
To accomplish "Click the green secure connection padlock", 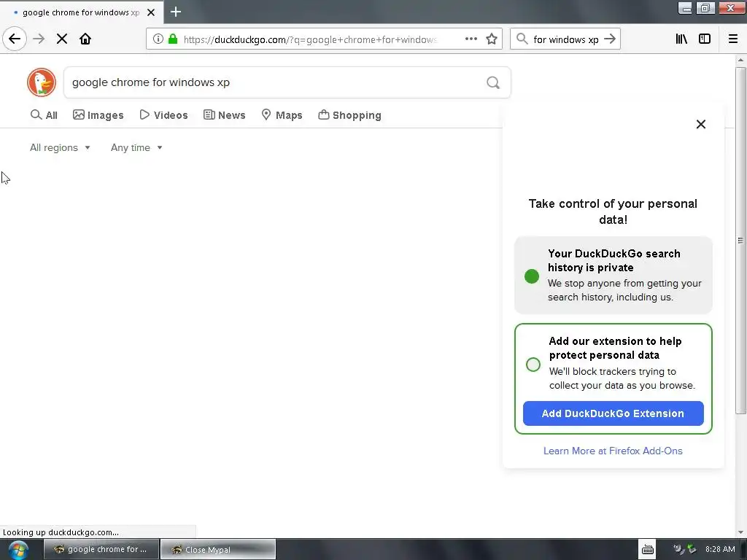I will tap(173, 39).
